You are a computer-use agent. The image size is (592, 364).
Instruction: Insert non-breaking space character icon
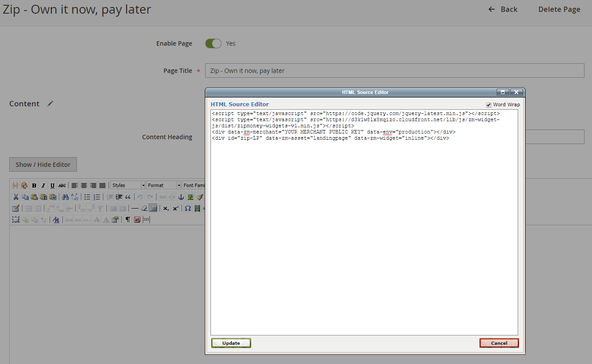[x=137, y=220]
